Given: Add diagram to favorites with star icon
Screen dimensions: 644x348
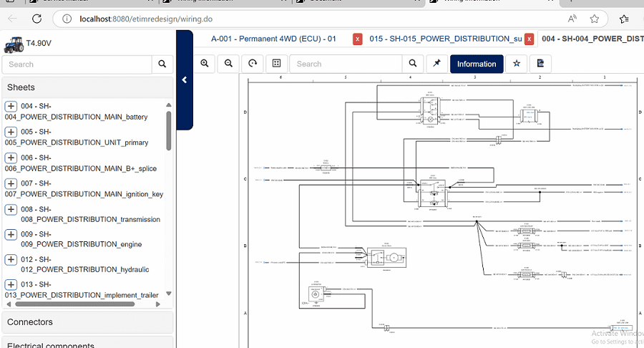Looking at the screenshot, I should pos(517,64).
